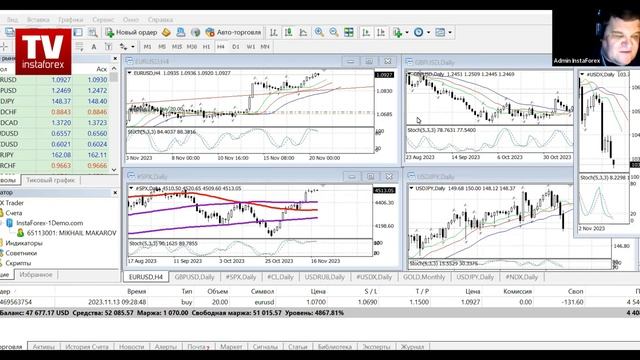Switch to the GOLD,Monthly chart tab
Screen dimensions: 640x360
tap(424, 277)
